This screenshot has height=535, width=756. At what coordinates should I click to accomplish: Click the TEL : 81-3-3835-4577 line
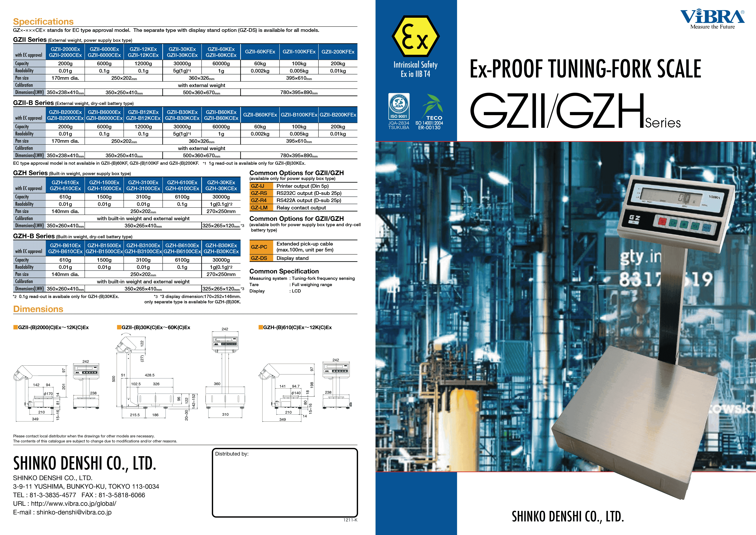pos(44,495)
